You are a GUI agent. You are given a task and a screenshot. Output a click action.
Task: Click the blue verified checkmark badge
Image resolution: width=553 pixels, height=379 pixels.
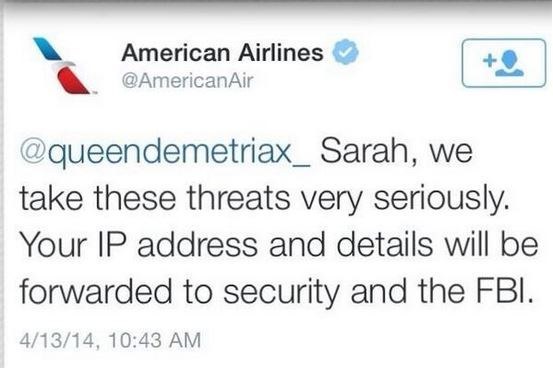tap(346, 52)
